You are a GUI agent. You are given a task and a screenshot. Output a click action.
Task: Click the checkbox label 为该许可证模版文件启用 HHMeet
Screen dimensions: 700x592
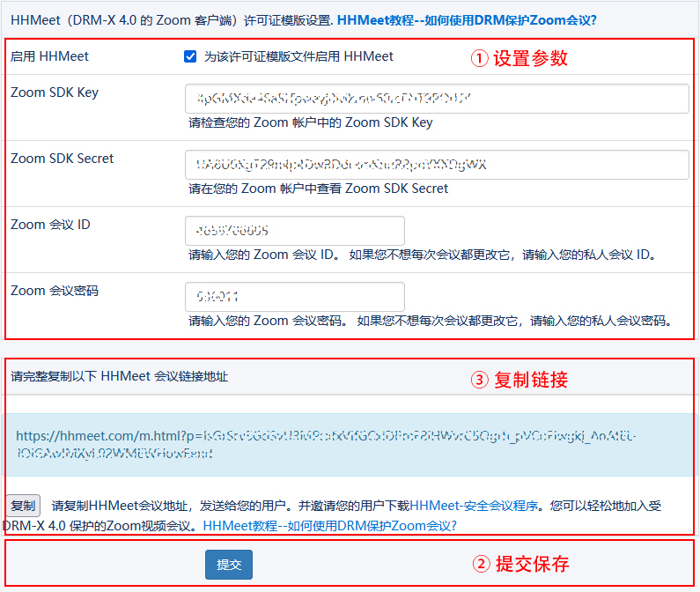click(298, 56)
